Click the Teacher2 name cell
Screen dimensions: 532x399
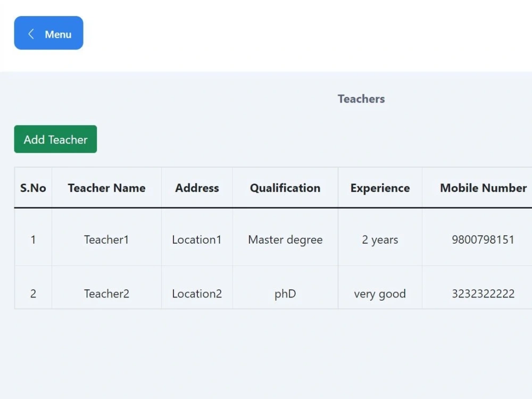pos(106,294)
